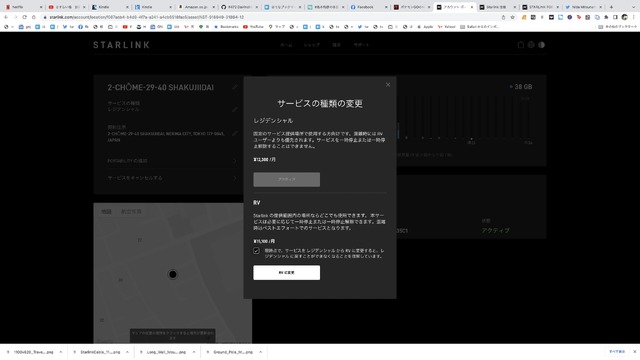Go back in browser history

coord(6,17)
